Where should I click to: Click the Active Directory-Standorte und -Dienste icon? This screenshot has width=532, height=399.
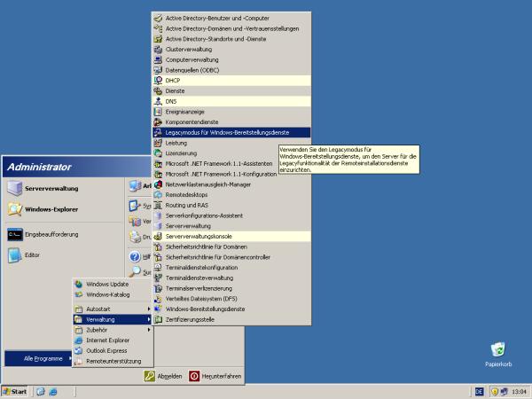point(158,39)
